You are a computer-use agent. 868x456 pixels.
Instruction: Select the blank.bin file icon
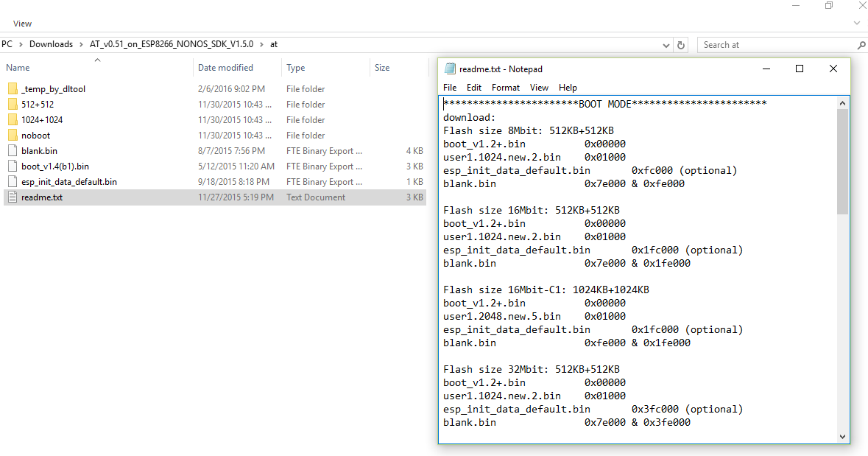(12, 151)
